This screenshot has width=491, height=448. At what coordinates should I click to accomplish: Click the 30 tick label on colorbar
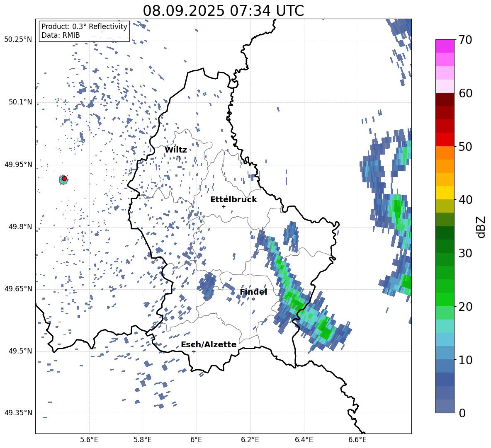pyautogui.click(x=465, y=253)
